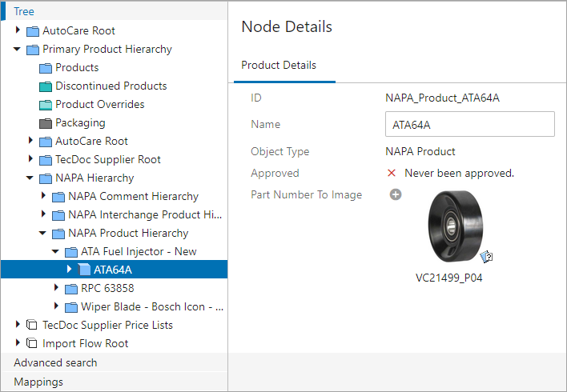Expand the RPC 63858 node
The image size is (567, 392).
56,287
